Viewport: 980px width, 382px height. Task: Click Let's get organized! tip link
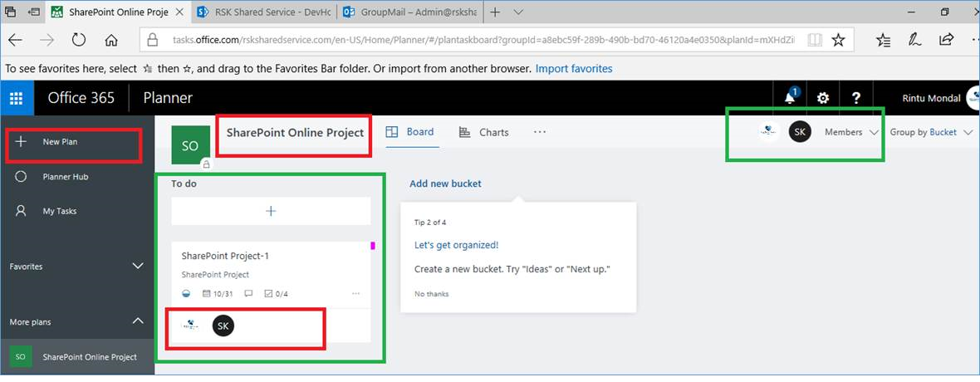click(x=456, y=245)
